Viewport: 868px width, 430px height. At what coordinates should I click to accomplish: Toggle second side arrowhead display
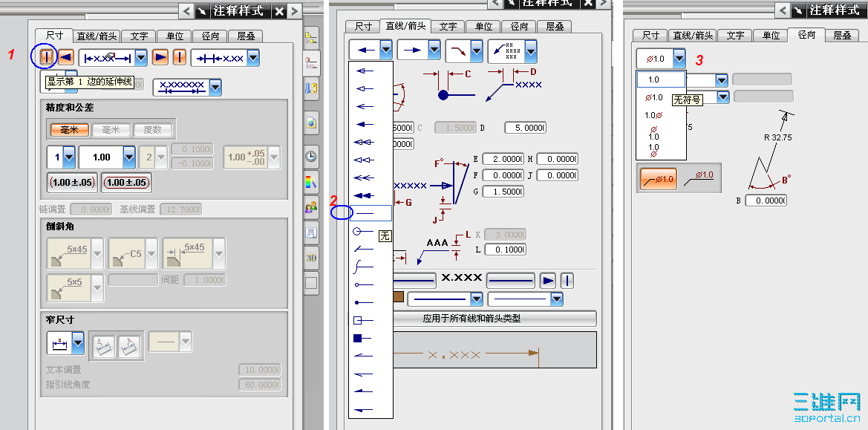pos(160,57)
